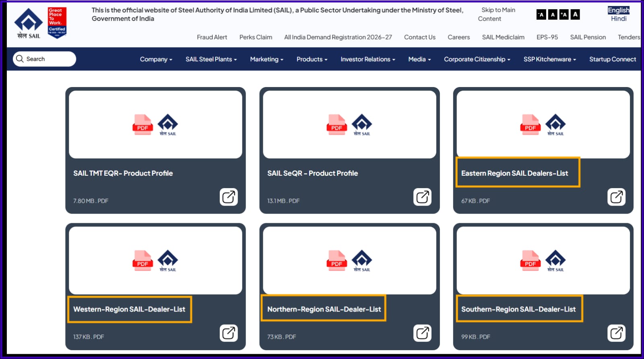Open the Northern-Region SAIL-Dealer-List external link icon
644x359 pixels.
point(422,333)
